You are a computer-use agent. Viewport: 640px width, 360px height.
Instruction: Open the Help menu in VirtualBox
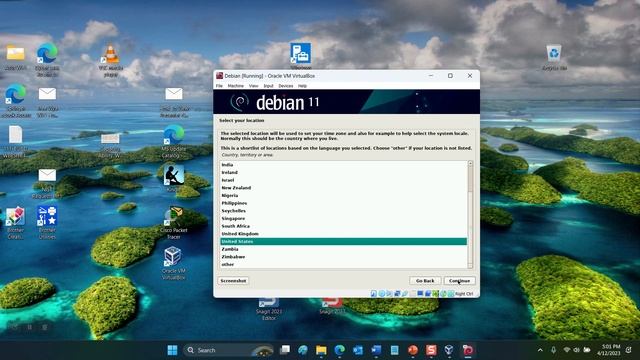pyautogui.click(x=302, y=86)
